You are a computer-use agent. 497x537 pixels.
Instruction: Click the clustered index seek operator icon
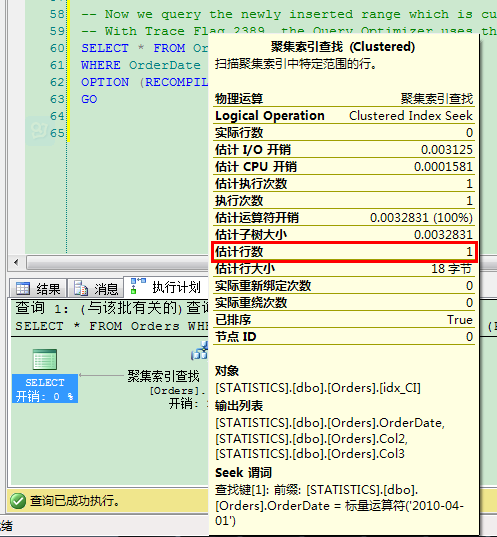tap(199, 351)
